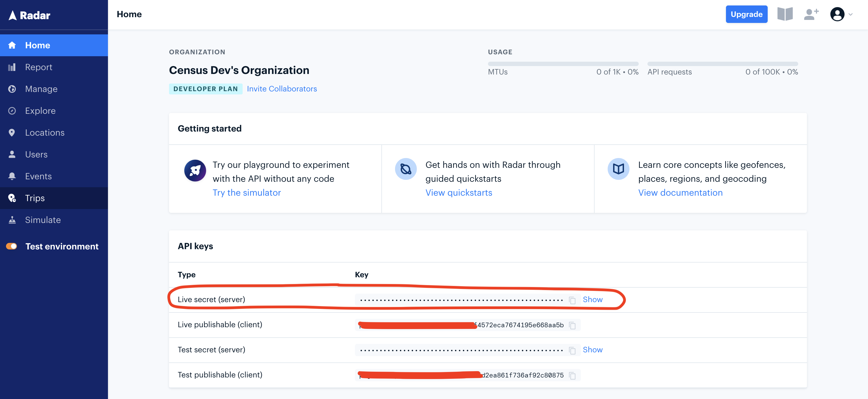This screenshot has width=868, height=399.
Task: Open the Report sidebar page
Action: click(38, 67)
